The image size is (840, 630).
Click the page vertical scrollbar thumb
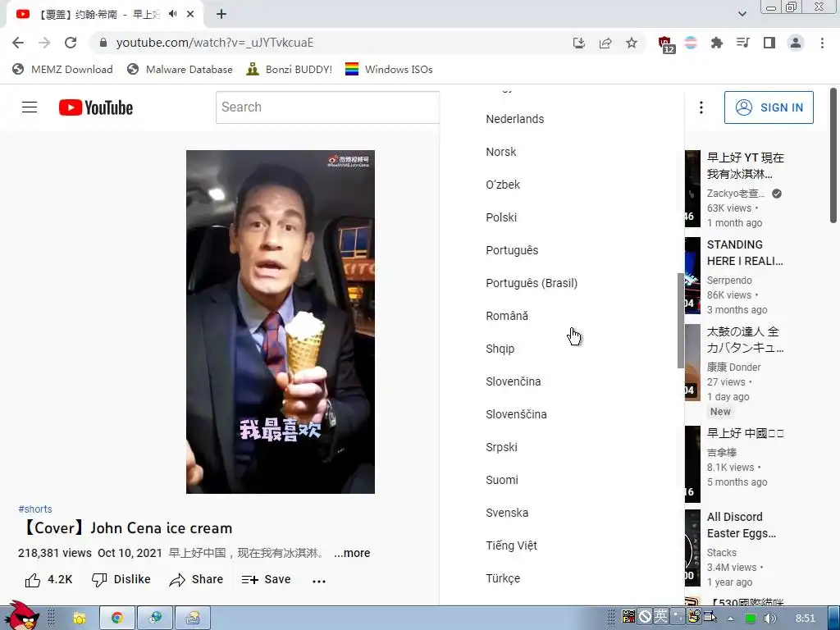point(833,155)
